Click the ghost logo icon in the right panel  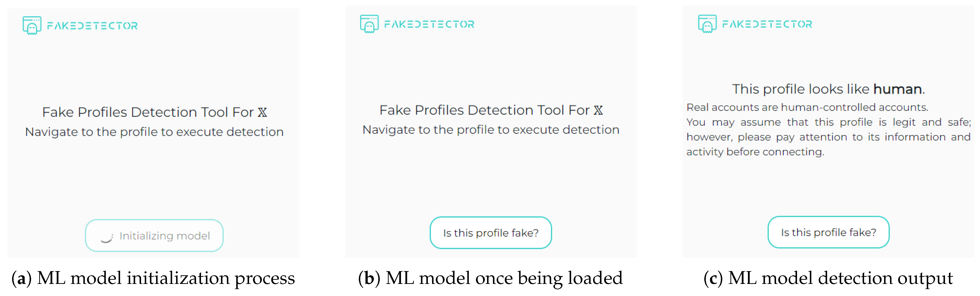[707, 24]
